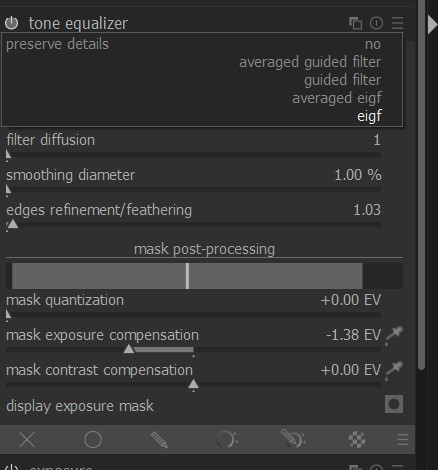Toggle the tone equalizer module power button

[12, 23]
